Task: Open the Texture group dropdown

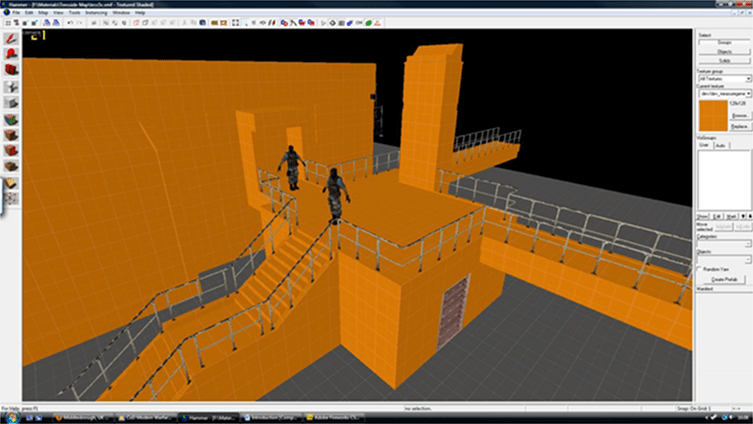Action: (724, 78)
